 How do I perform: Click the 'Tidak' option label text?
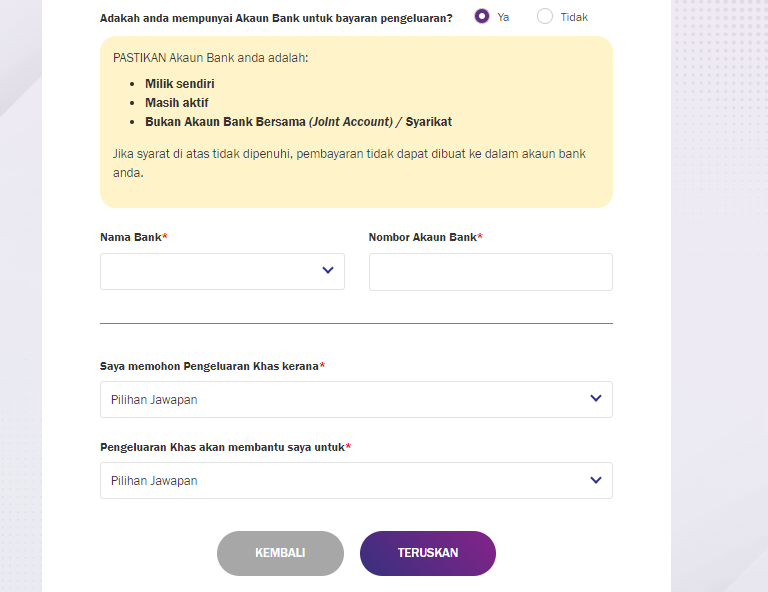[x=574, y=17]
